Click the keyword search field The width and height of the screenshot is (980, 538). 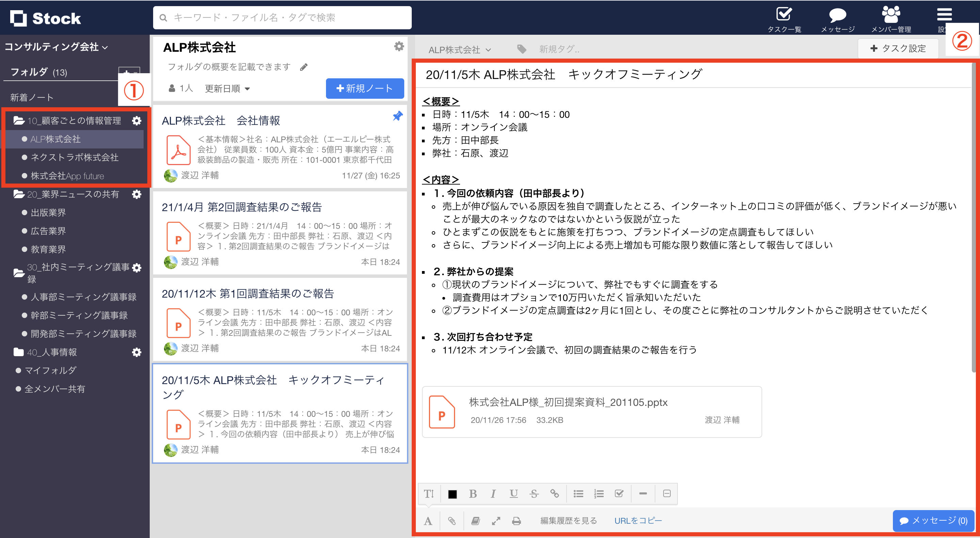pyautogui.click(x=282, y=18)
